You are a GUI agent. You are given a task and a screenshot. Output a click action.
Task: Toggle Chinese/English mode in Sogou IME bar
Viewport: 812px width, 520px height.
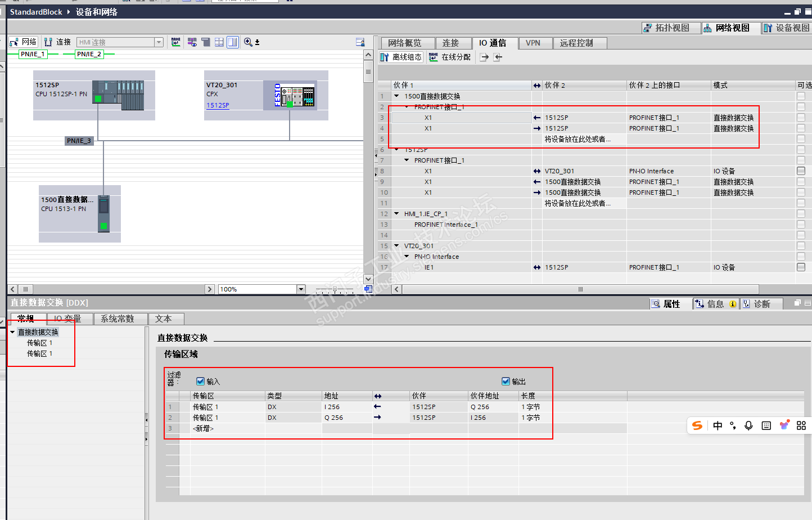click(718, 425)
